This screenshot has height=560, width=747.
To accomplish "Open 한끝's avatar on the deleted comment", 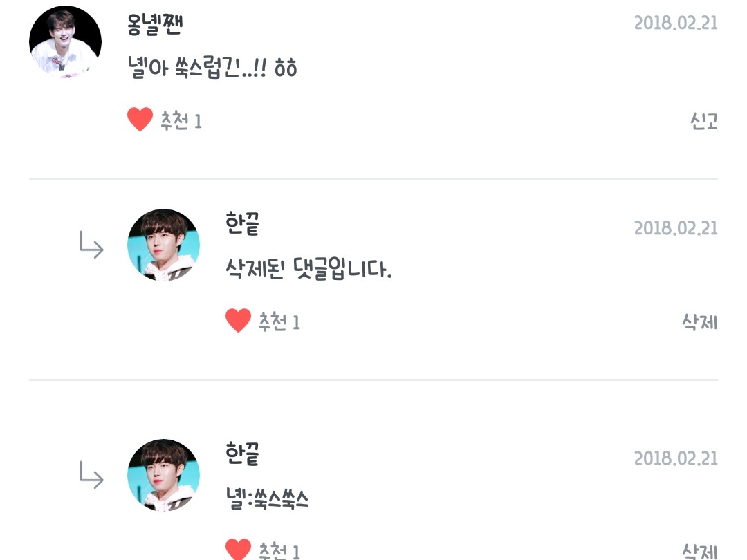I will click(163, 245).
